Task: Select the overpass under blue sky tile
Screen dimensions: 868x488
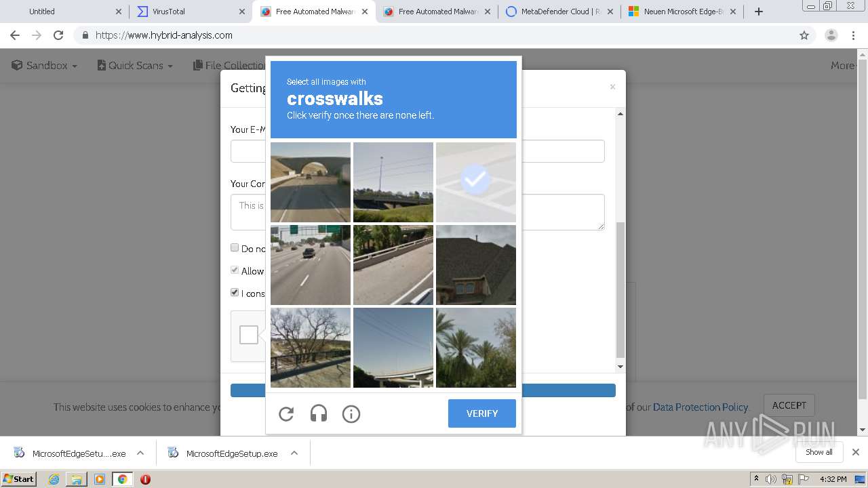Action: click(x=393, y=348)
